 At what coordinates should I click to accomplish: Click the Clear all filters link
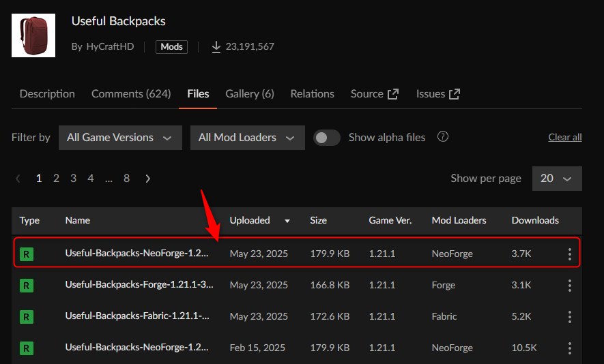pyautogui.click(x=564, y=137)
